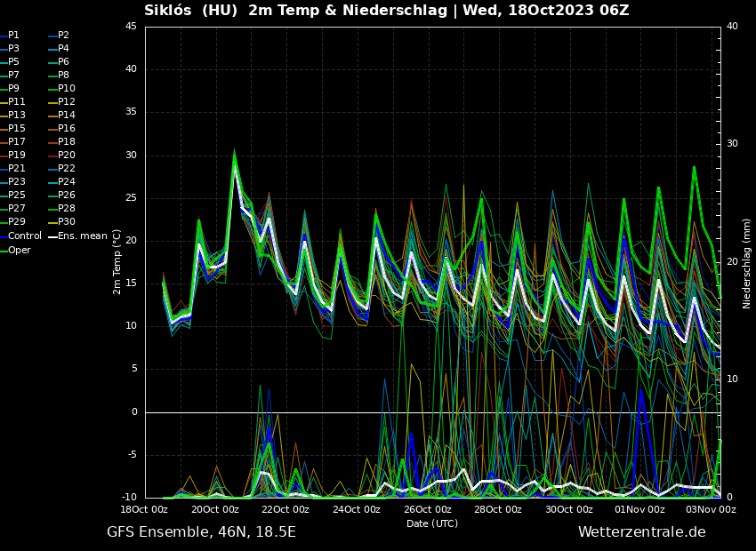Select the P15 legend entry
This screenshot has height=551, width=756.
pyautogui.click(x=17, y=129)
